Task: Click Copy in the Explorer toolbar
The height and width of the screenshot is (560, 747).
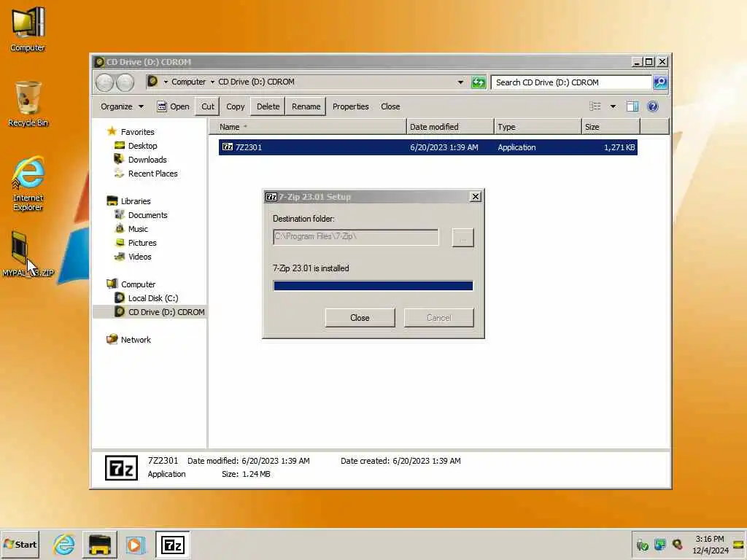Action: pos(236,106)
